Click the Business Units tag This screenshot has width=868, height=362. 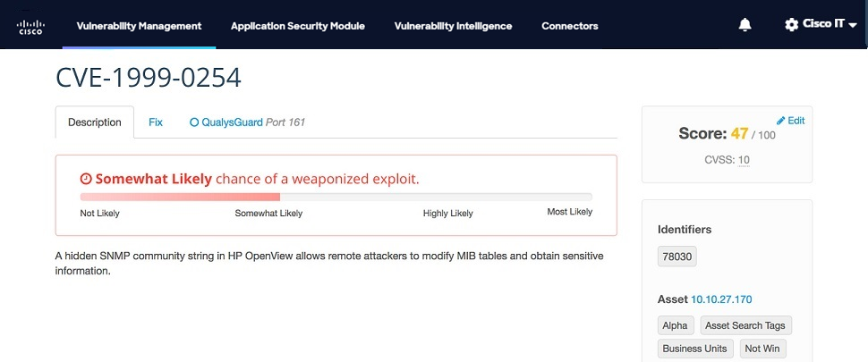695,349
